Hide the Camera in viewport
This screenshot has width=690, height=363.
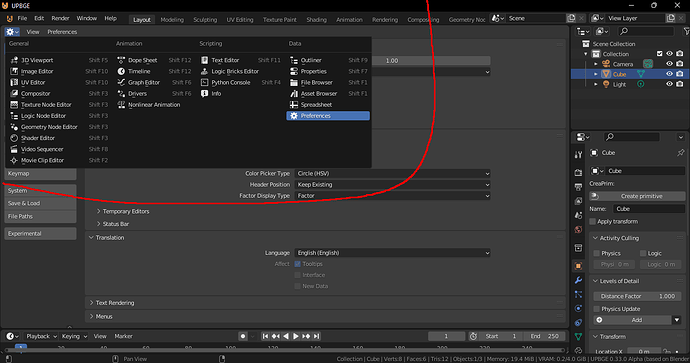(x=669, y=64)
